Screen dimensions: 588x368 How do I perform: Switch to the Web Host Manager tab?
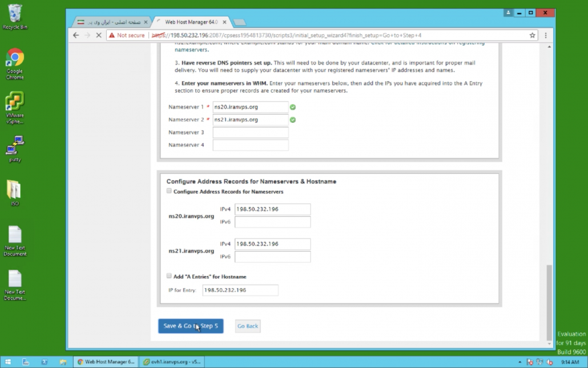191,22
